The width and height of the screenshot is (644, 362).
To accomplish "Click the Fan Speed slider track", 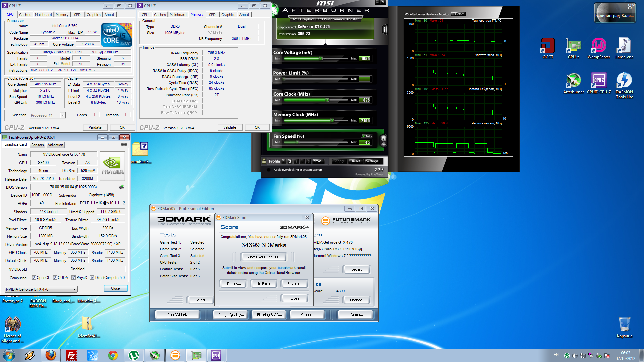I will pyautogui.click(x=315, y=142).
